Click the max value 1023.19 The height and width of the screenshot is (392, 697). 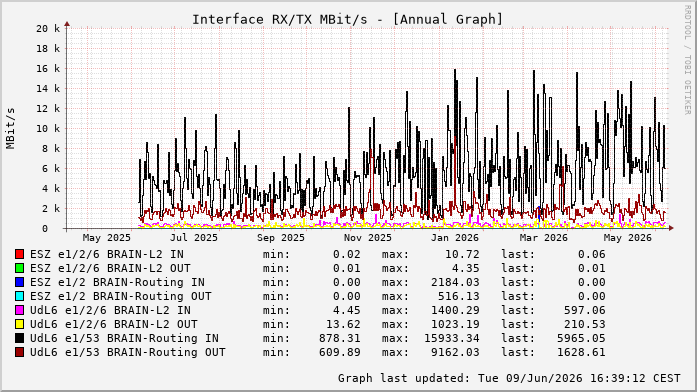pos(455,324)
